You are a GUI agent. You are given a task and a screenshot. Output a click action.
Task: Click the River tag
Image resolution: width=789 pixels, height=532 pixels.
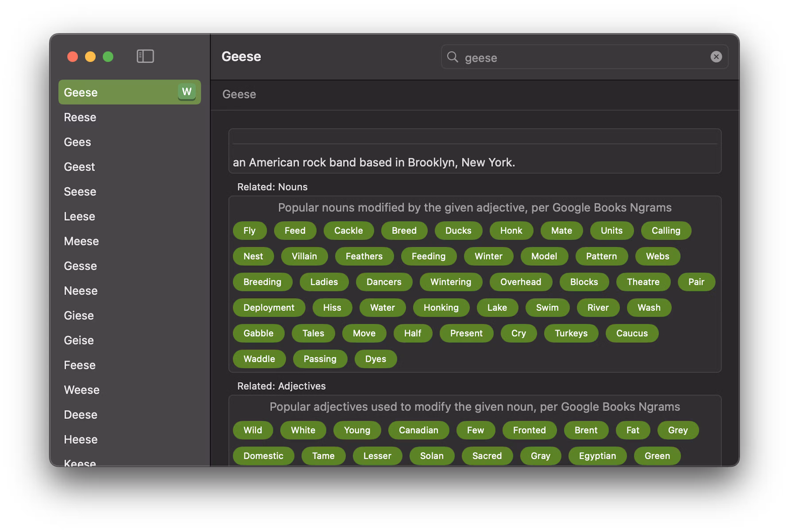click(x=598, y=308)
